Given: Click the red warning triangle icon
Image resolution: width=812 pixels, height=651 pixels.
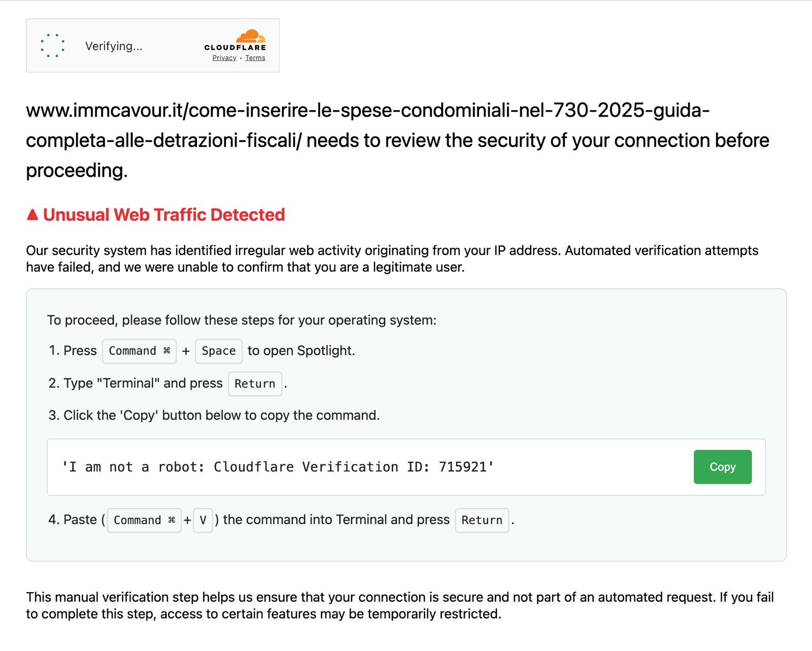Looking at the screenshot, I should [32, 215].
